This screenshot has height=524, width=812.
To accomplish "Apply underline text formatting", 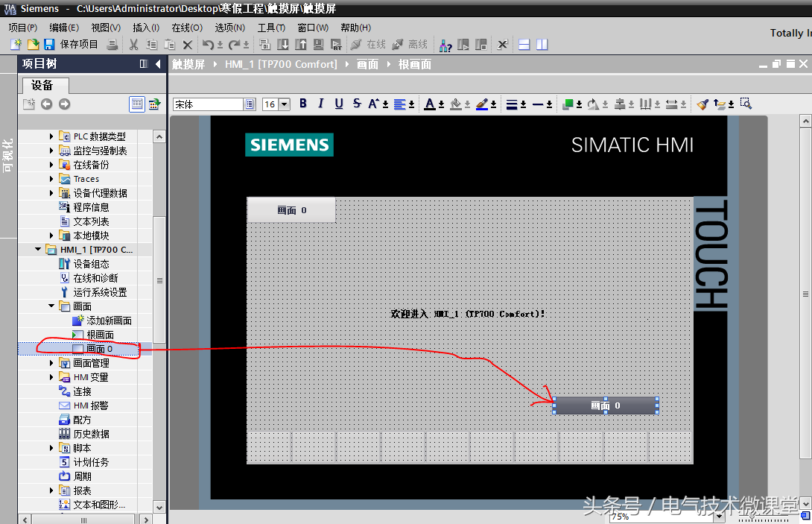I will click(339, 104).
